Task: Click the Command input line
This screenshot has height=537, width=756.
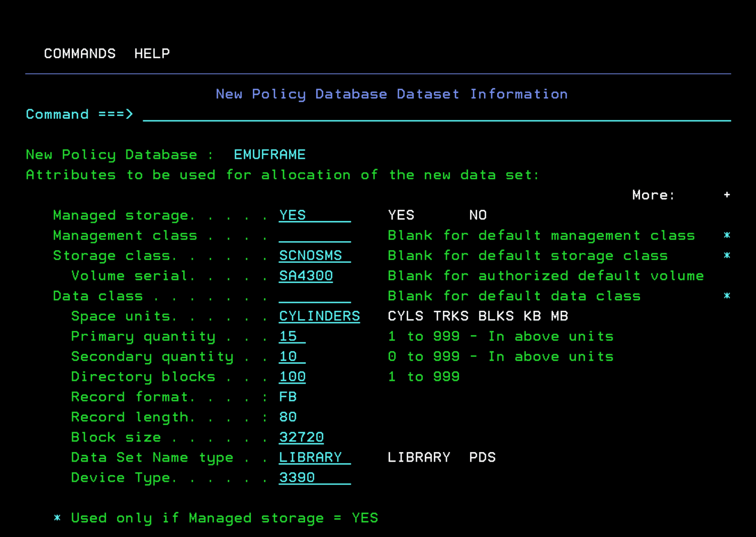Action: (436, 115)
